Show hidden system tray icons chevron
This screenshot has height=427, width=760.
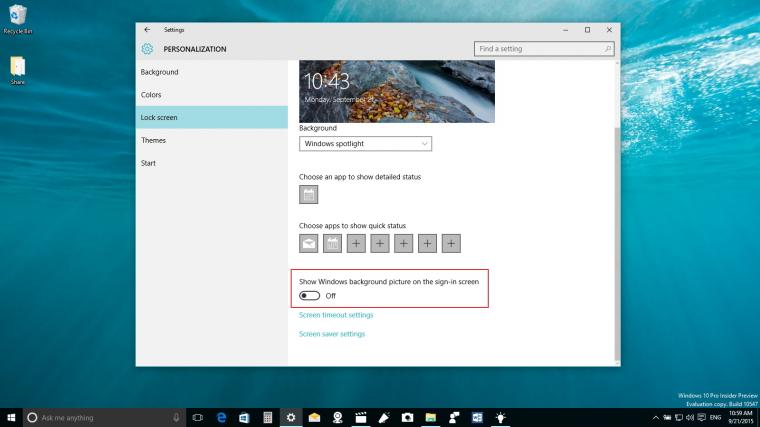tap(655, 417)
